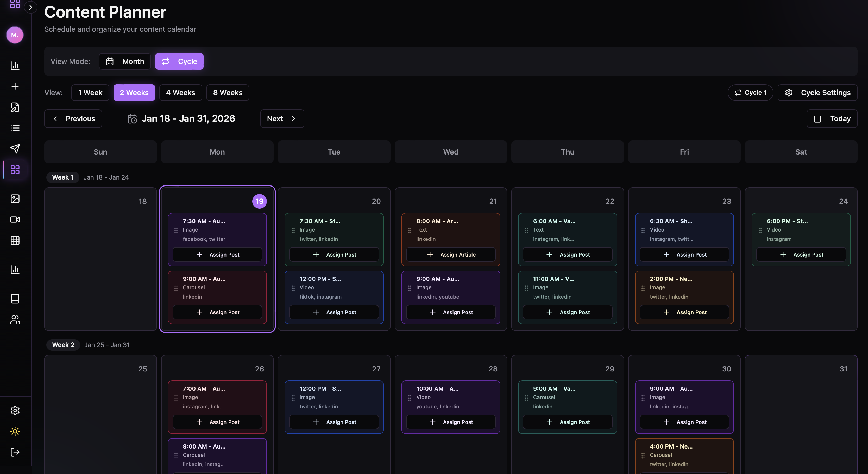Open the Jan 18 - Jan 31 date picker
Viewport: 868px width, 474px height.
[x=181, y=119]
